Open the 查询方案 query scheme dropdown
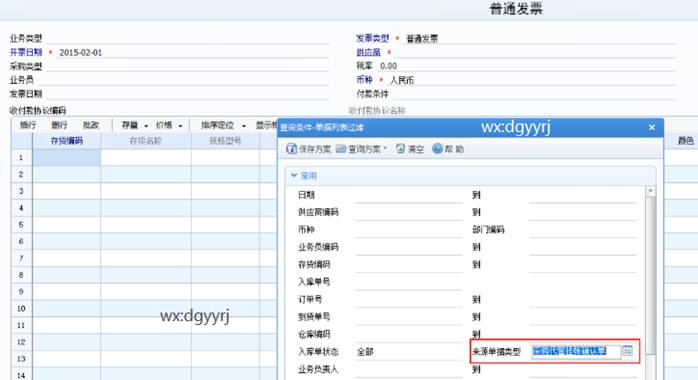 click(x=361, y=149)
